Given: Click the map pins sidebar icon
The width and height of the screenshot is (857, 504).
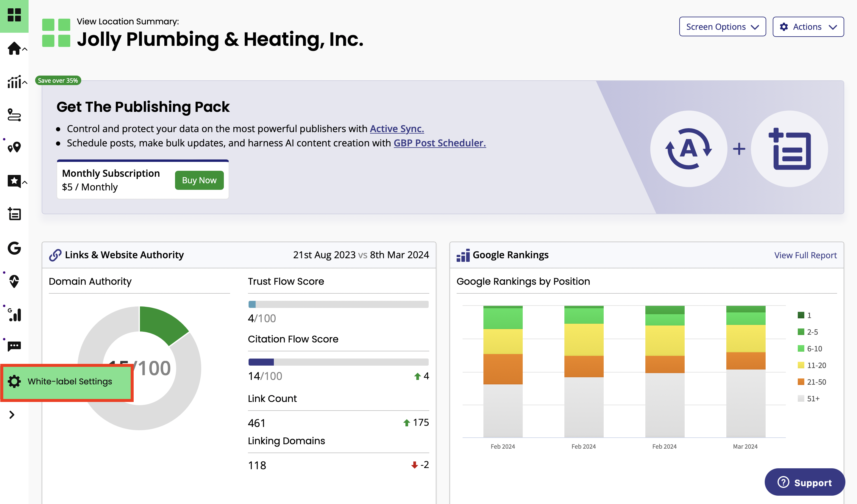Looking at the screenshot, I should pos(14,148).
